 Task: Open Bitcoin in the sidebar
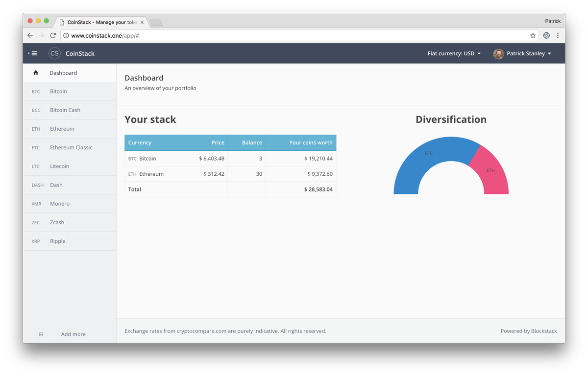click(x=70, y=92)
